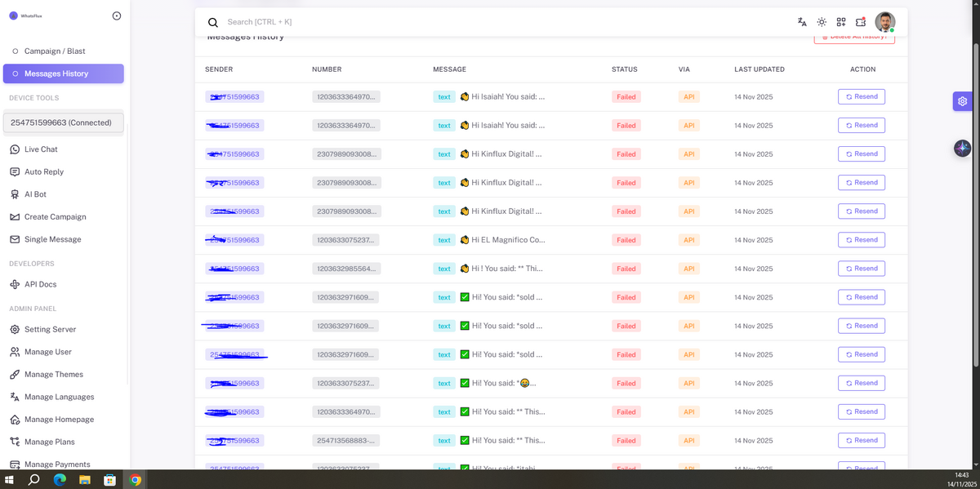Click the Campaign / Blast radio item
980x489 pixels.
pos(54,51)
